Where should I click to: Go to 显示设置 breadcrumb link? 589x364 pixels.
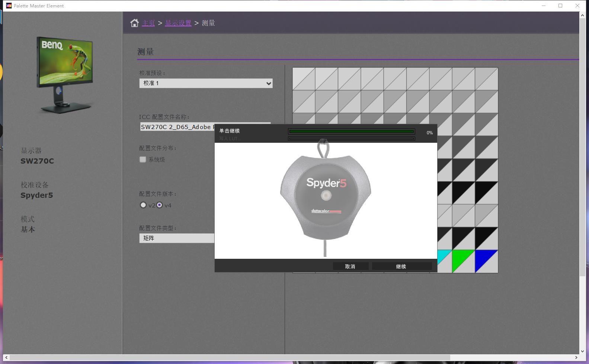178,23
